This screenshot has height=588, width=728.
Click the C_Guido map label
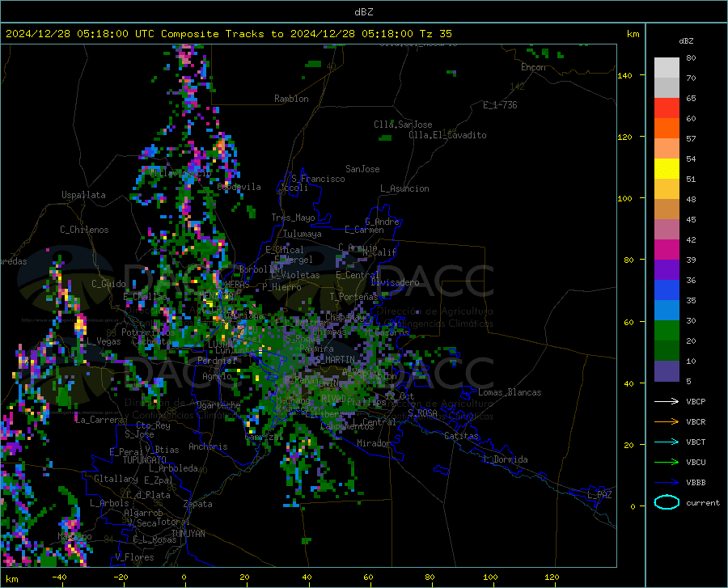point(108,284)
